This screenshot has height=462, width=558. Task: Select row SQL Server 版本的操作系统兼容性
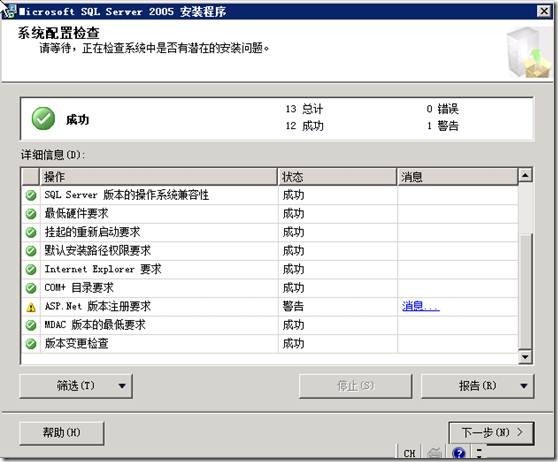pos(270,195)
